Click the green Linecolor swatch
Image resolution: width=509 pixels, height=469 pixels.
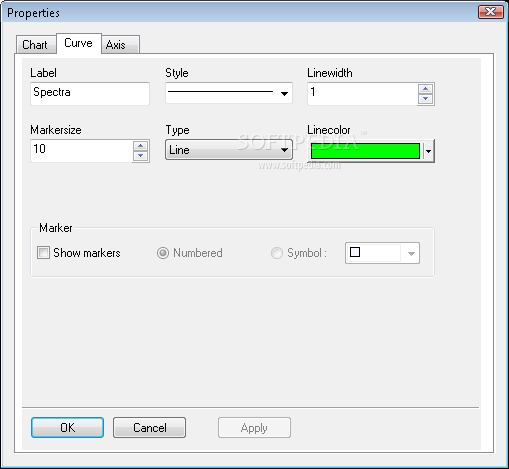(x=365, y=151)
